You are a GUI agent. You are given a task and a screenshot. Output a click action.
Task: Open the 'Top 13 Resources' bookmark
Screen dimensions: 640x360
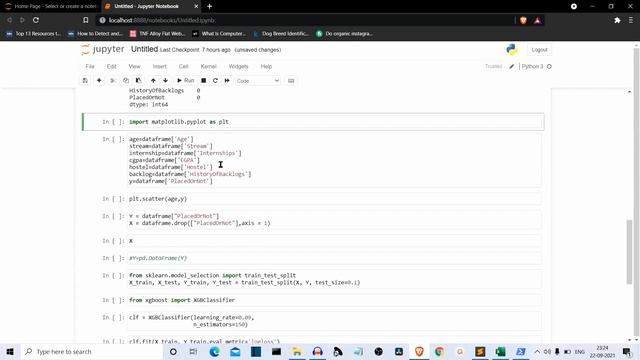point(33,34)
